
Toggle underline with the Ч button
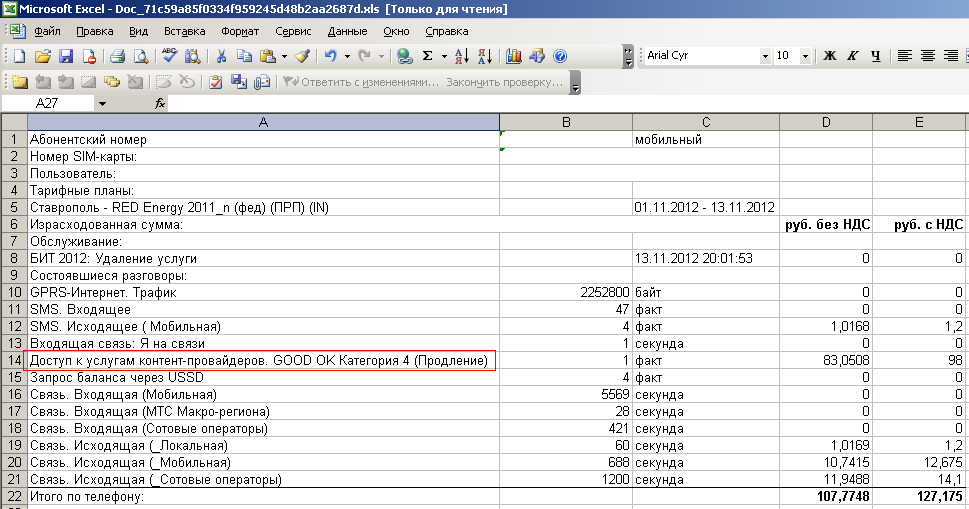tap(876, 56)
